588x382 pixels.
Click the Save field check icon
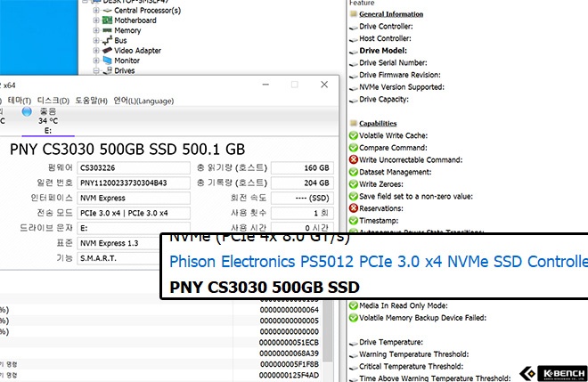point(354,196)
